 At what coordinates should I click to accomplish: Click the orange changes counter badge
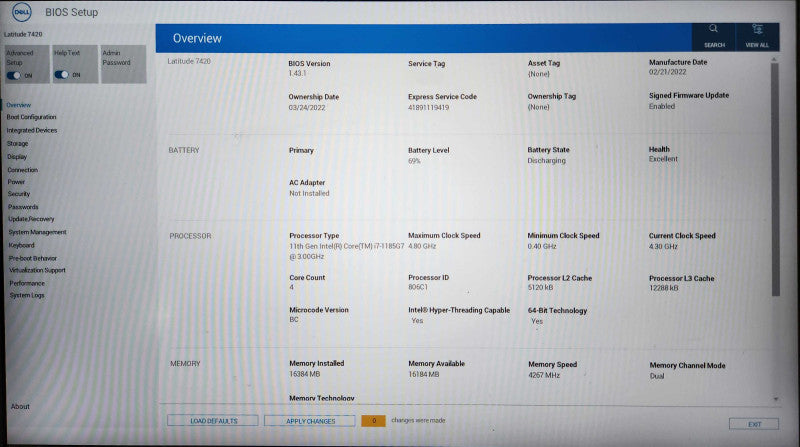click(x=373, y=421)
